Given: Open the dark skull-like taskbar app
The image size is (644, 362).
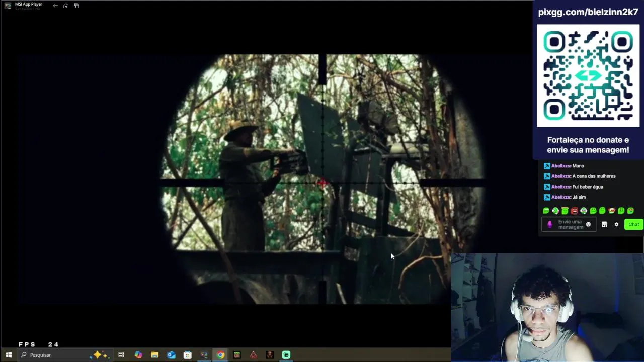Looking at the screenshot, I should pos(270,355).
